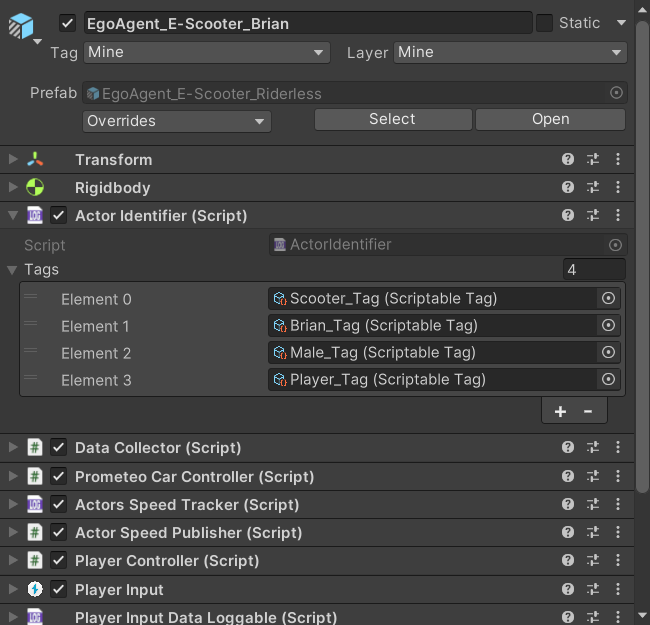Open Prometeo Car Controller three-dot menu
Screen dimensions: 650x625
click(618, 476)
